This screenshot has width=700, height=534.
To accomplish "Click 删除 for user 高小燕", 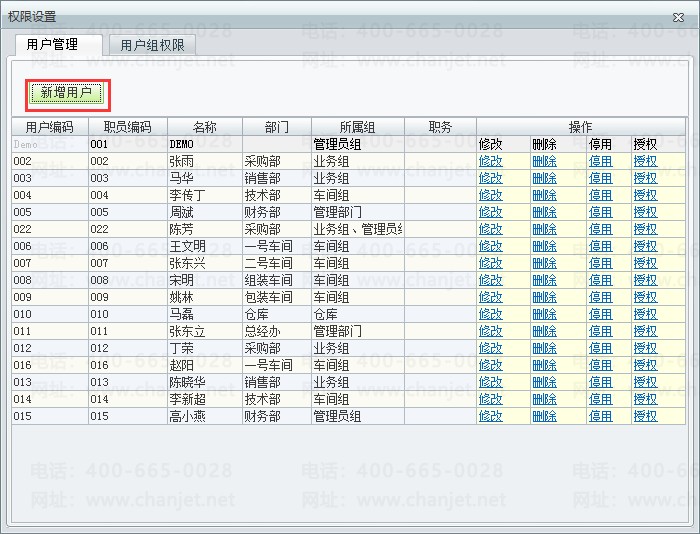I will pyautogui.click(x=544, y=416).
